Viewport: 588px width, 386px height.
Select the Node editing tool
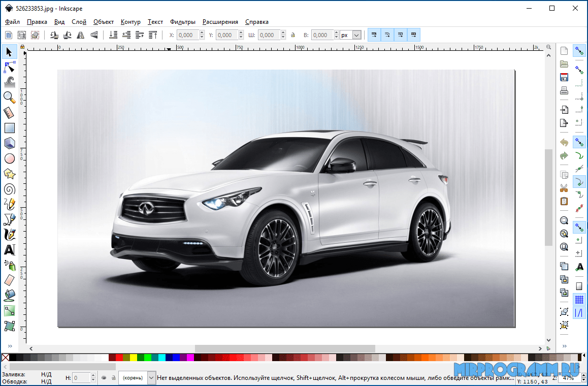pos(9,67)
